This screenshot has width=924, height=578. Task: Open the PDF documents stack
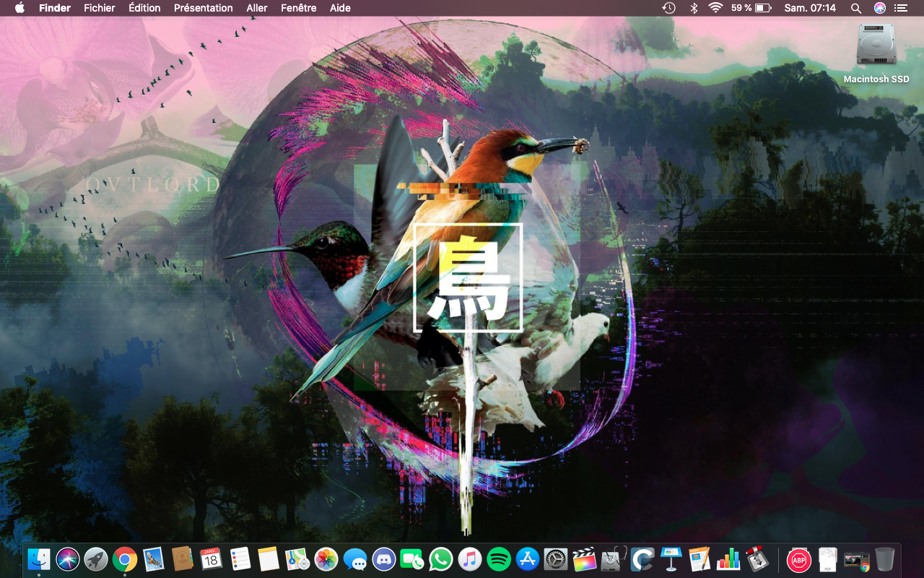(828, 558)
